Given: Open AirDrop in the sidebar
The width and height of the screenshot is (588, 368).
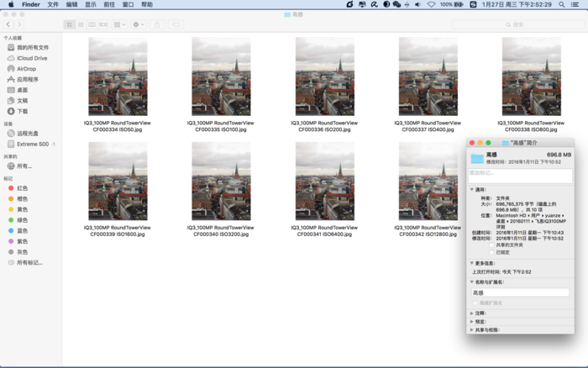Looking at the screenshot, I should click(x=28, y=69).
